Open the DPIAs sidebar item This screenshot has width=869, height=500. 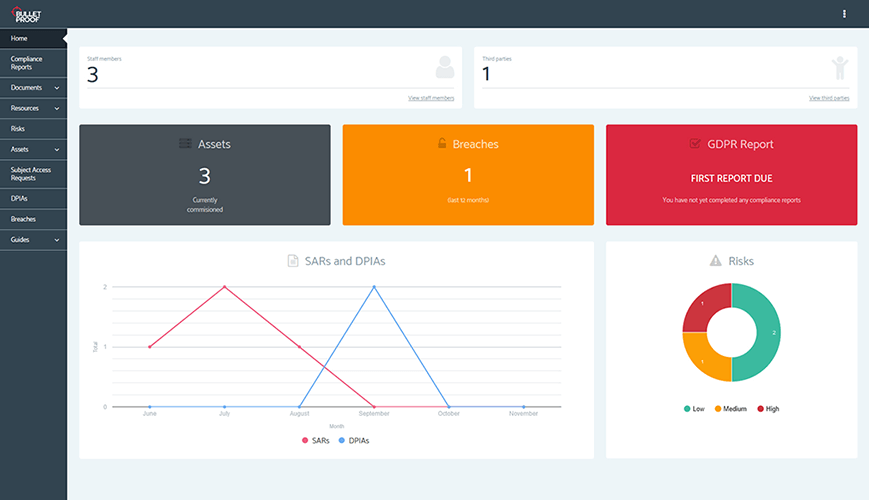(33, 198)
